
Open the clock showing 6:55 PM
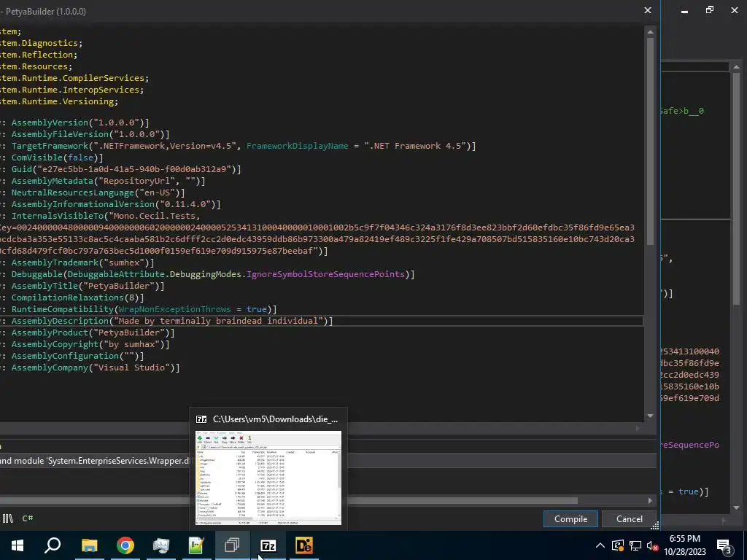click(684, 545)
